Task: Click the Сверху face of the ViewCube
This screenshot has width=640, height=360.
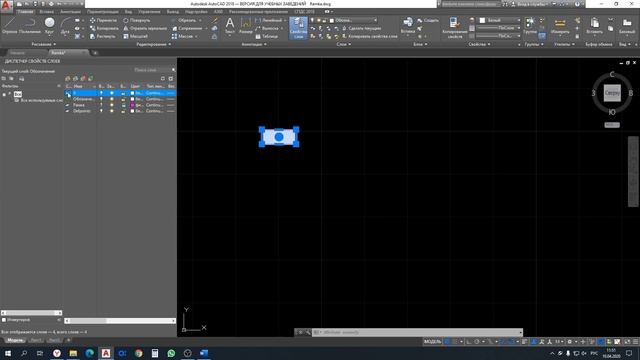Action: (612, 93)
